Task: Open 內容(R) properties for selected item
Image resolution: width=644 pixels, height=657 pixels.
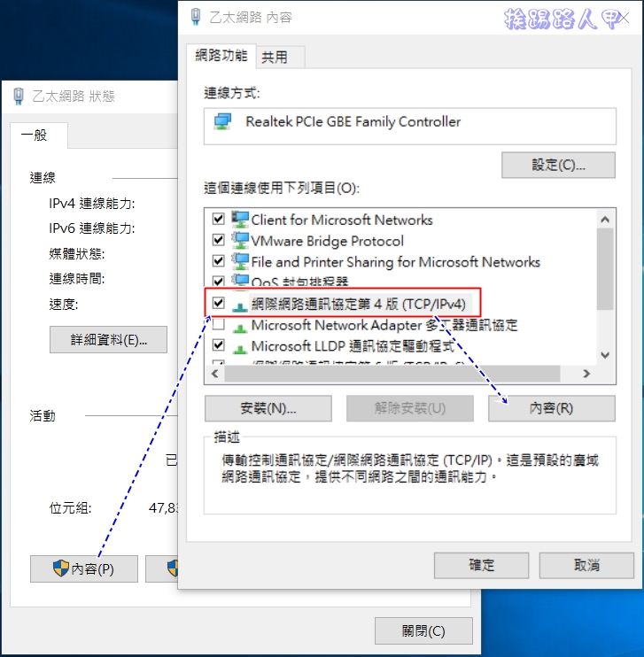Action: pyautogui.click(x=551, y=408)
